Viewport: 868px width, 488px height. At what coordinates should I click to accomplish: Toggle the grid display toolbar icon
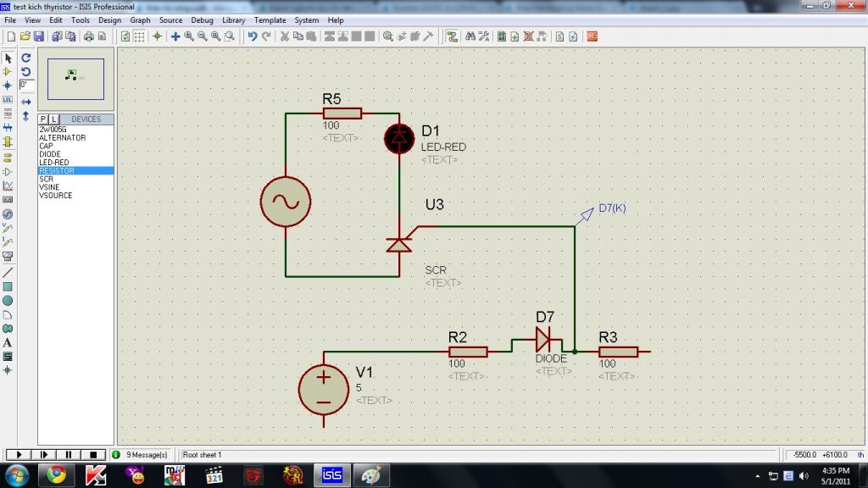coord(140,36)
